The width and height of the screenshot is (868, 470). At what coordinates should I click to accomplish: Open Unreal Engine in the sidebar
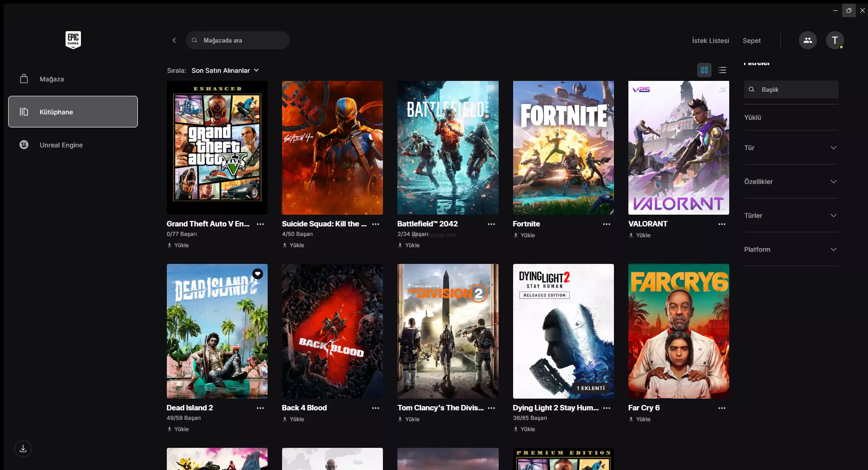61,145
